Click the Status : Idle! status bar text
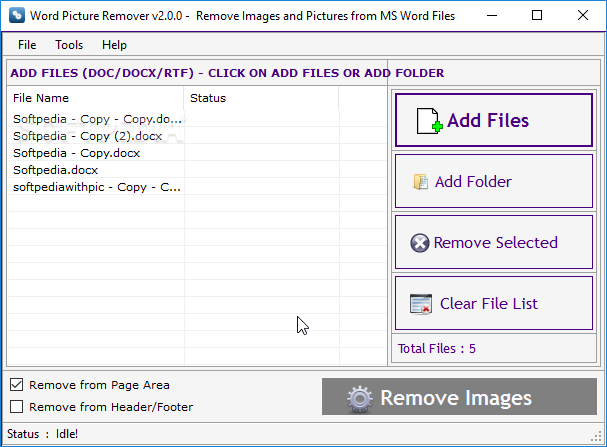Screen dimensions: 607x447 43,434
